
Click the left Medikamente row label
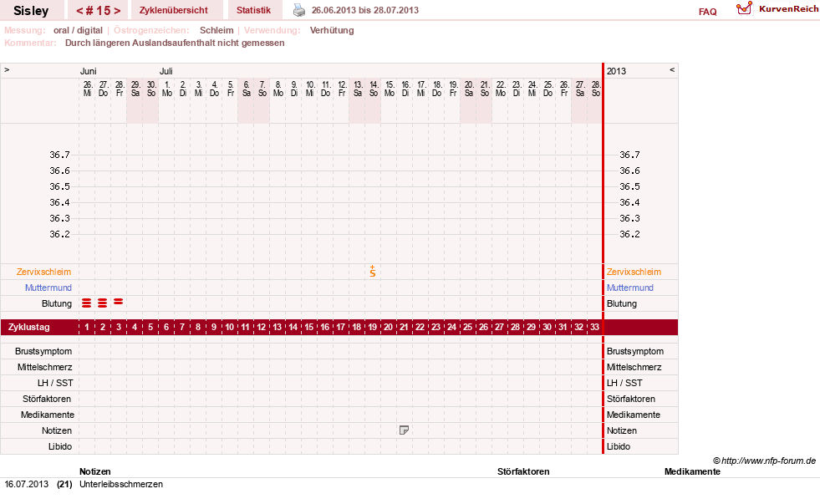(x=48, y=415)
